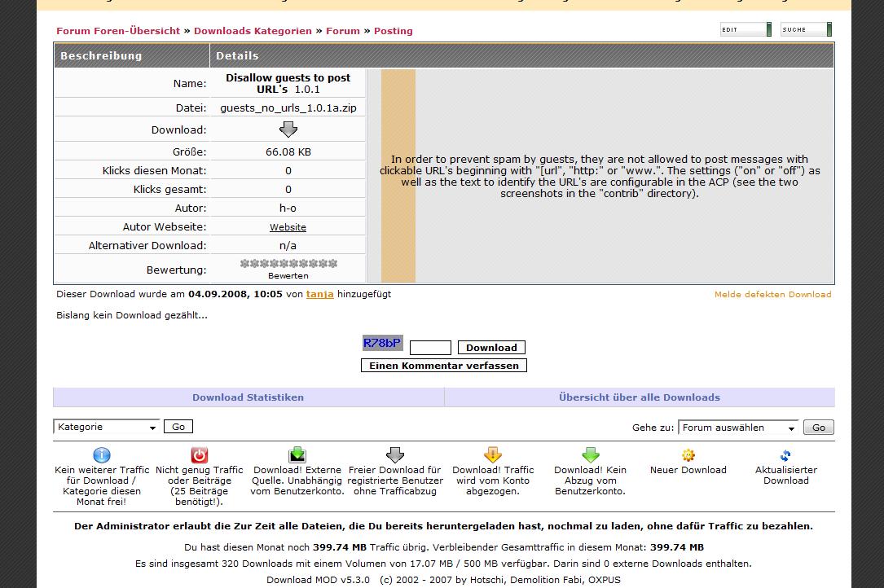Viewport: 884px width, 588px height.
Task: Click Melde defekten Download link
Action: pyautogui.click(x=772, y=294)
